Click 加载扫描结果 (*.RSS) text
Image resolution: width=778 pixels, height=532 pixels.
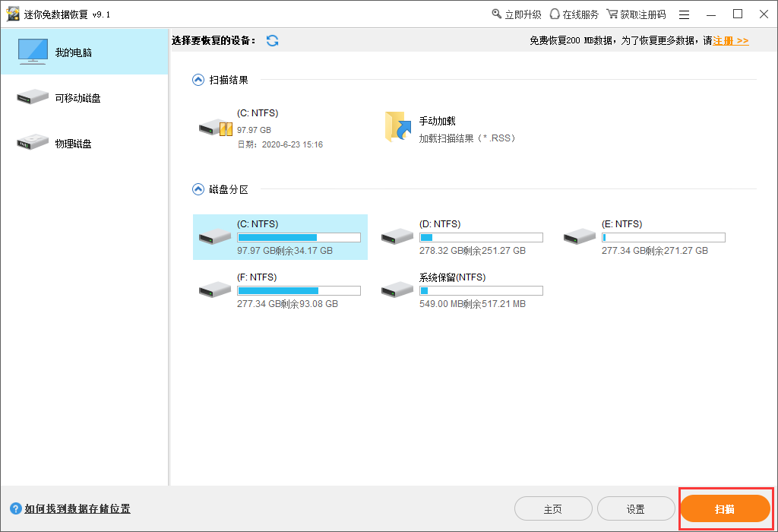click(x=467, y=138)
